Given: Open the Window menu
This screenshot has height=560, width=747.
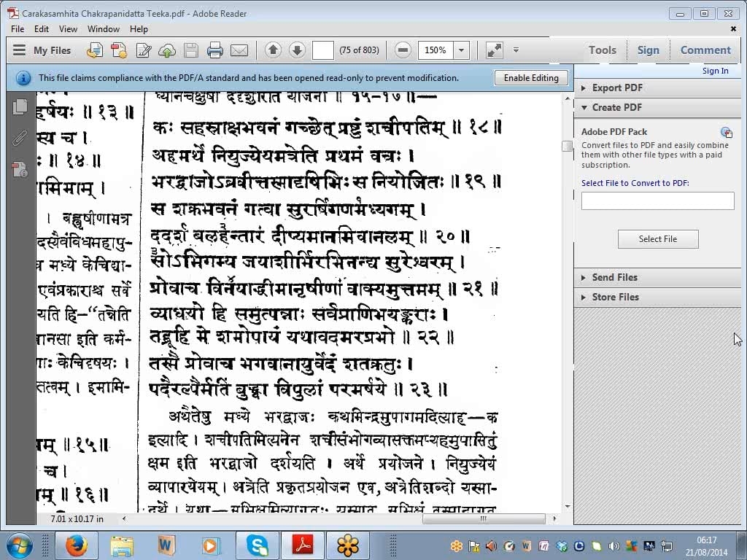Looking at the screenshot, I should tap(104, 29).
